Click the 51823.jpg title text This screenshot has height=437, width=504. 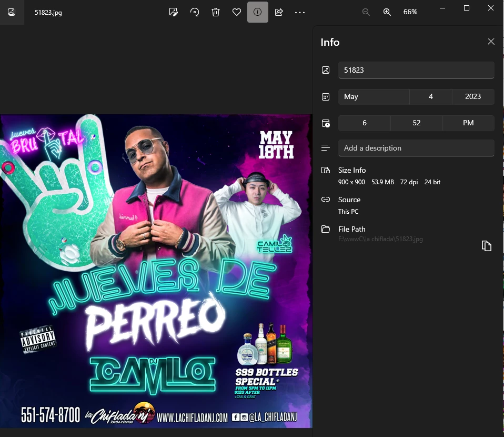coord(48,13)
